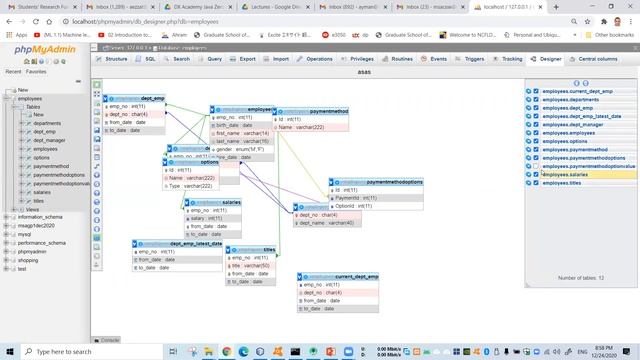Click the designer fullscreen view icon
The height and width of the screenshot is (360, 640).
pos(97,94)
